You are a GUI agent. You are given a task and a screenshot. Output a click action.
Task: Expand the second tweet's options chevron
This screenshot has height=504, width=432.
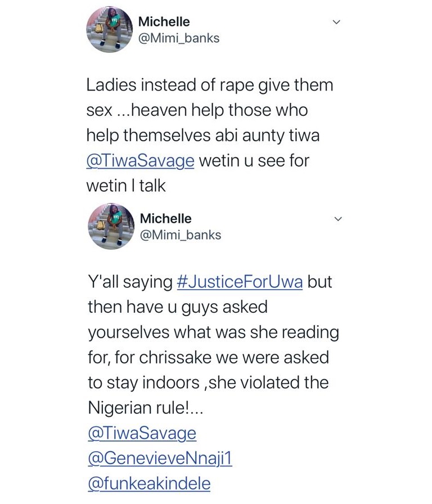point(338,219)
